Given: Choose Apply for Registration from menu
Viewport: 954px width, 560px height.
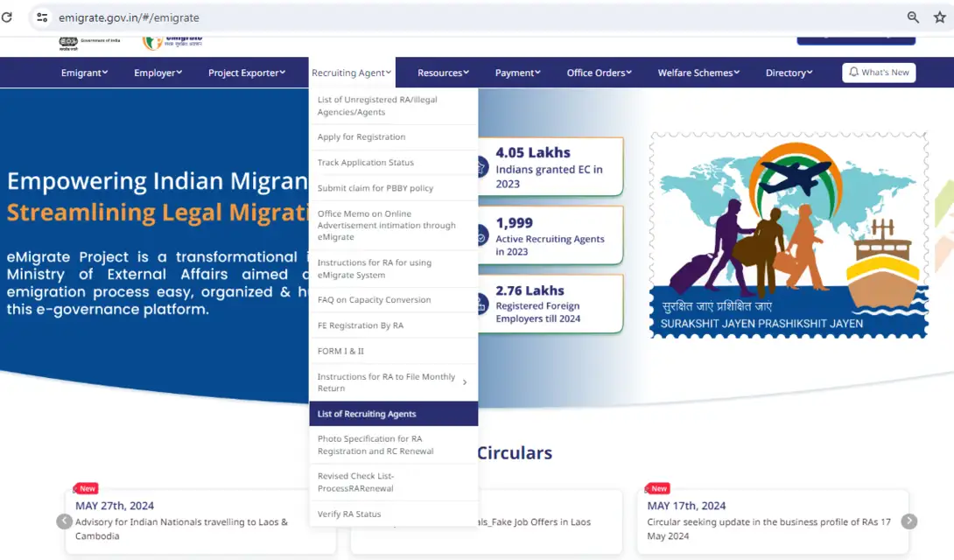Looking at the screenshot, I should pyautogui.click(x=361, y=137).
